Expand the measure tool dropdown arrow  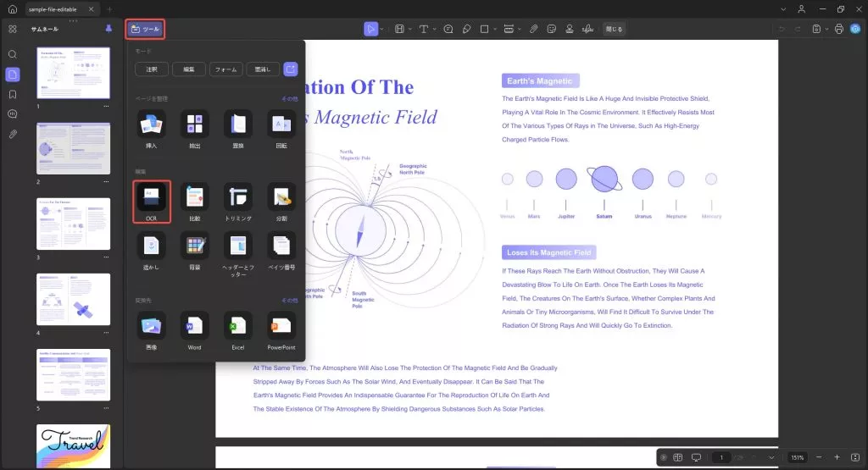(520, 30)
